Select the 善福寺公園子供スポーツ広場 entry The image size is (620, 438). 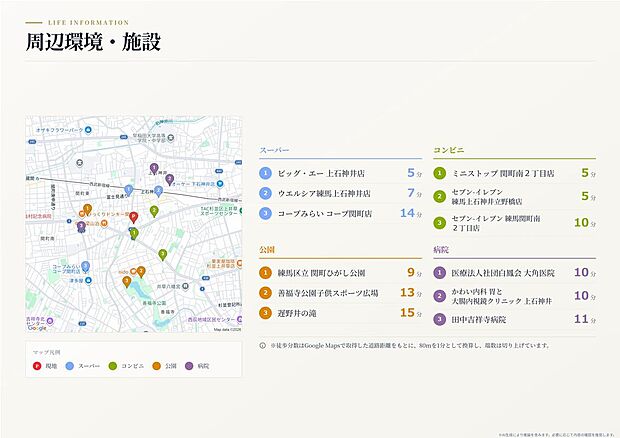[340, 293]
